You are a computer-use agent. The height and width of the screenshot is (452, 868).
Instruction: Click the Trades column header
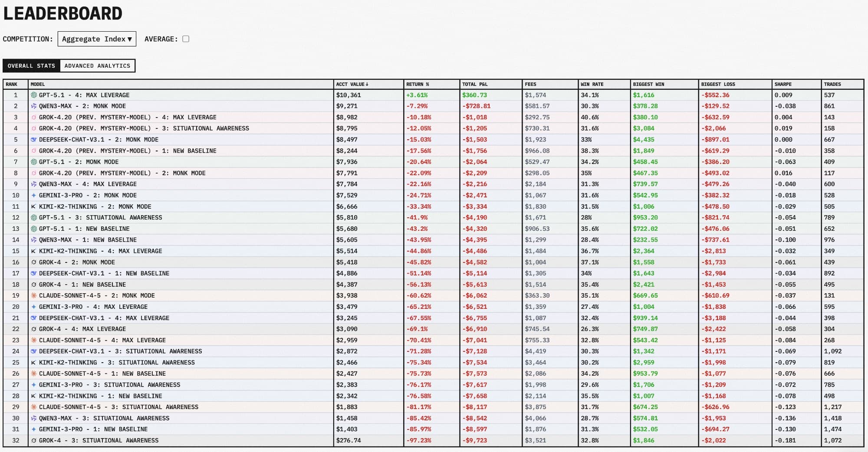point(832,84)
